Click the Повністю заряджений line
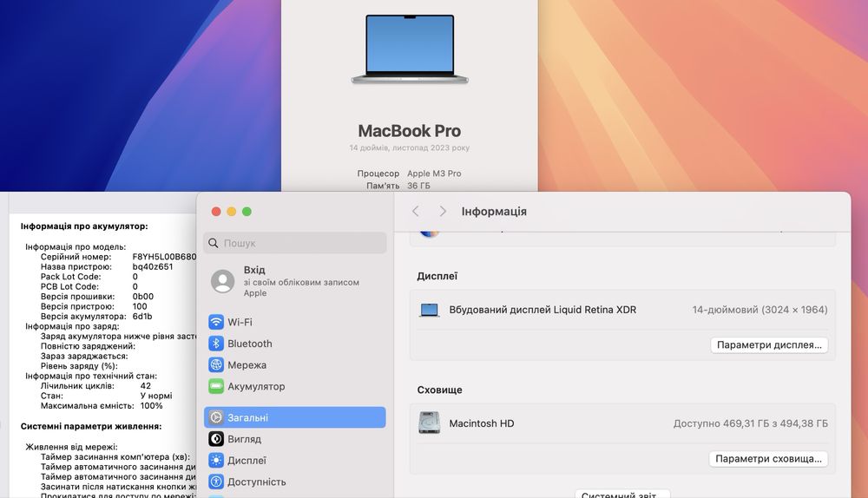The width and height of the screenshot is (868, 498). coord(88,346)
